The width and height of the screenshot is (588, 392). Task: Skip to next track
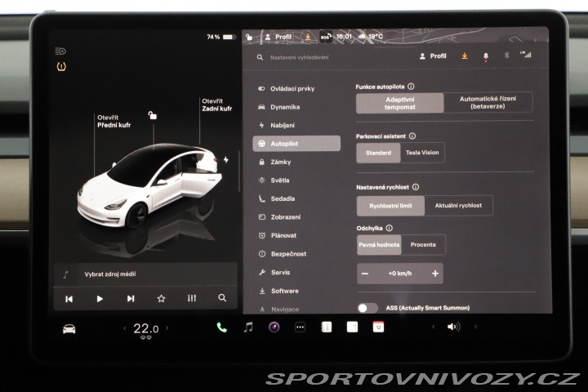coord(131,299)
